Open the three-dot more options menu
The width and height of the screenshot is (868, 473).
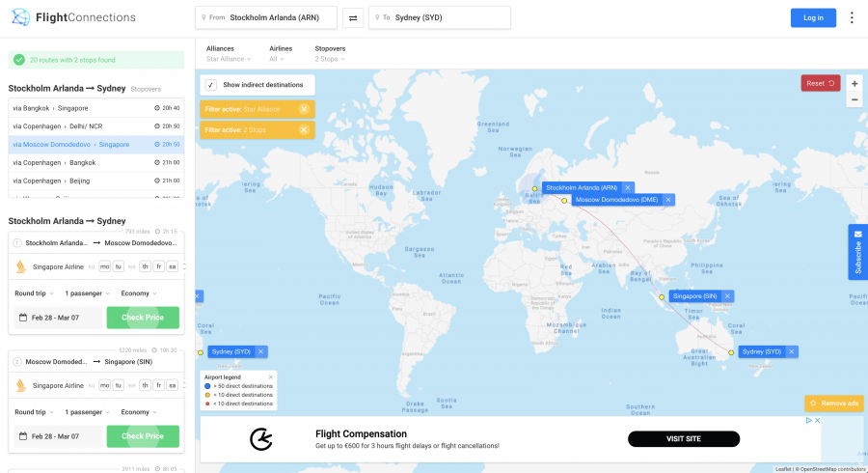tap(851, 17)
